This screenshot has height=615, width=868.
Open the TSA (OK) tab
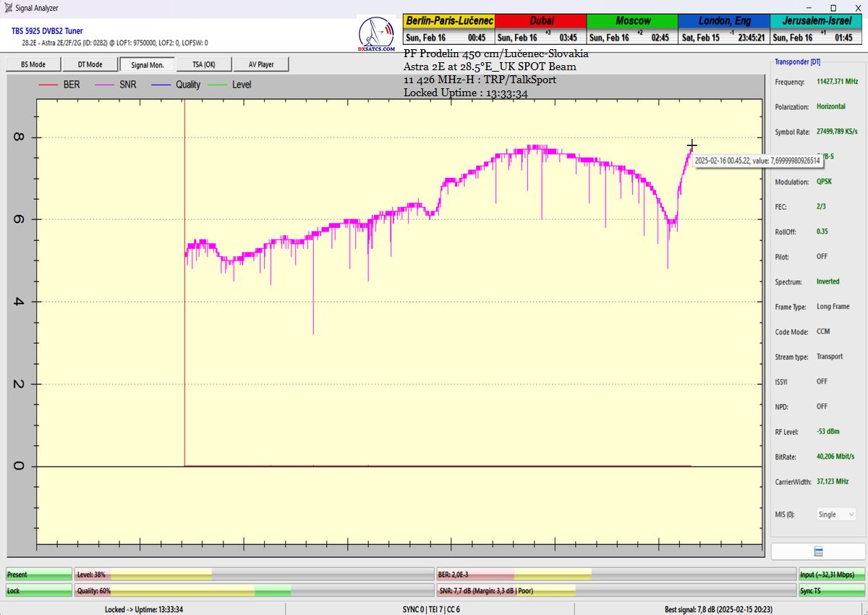(x=204, y=64)
